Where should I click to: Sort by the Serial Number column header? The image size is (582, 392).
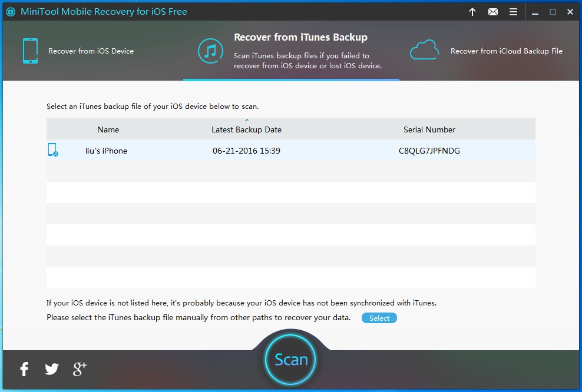pyautogui.click(x=429, y=129)
